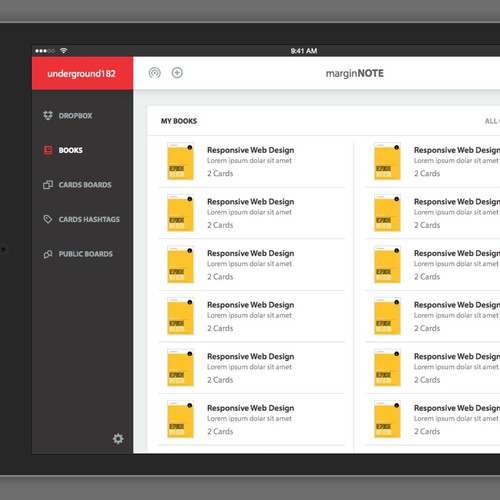Click the Cards Boards stacked-squares icon
The width and height of the screenshot is (500, 500).
48,185
